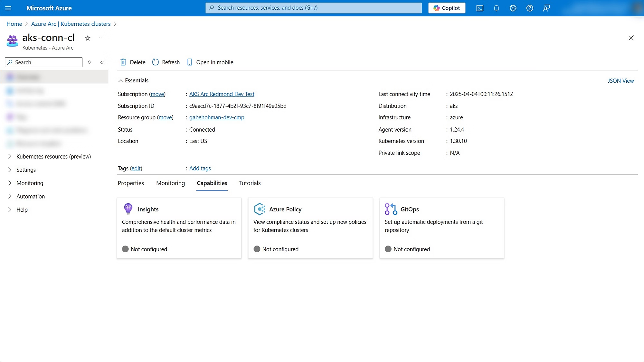Click the global search resources box

pyautogui.click(x=313, y=8)
